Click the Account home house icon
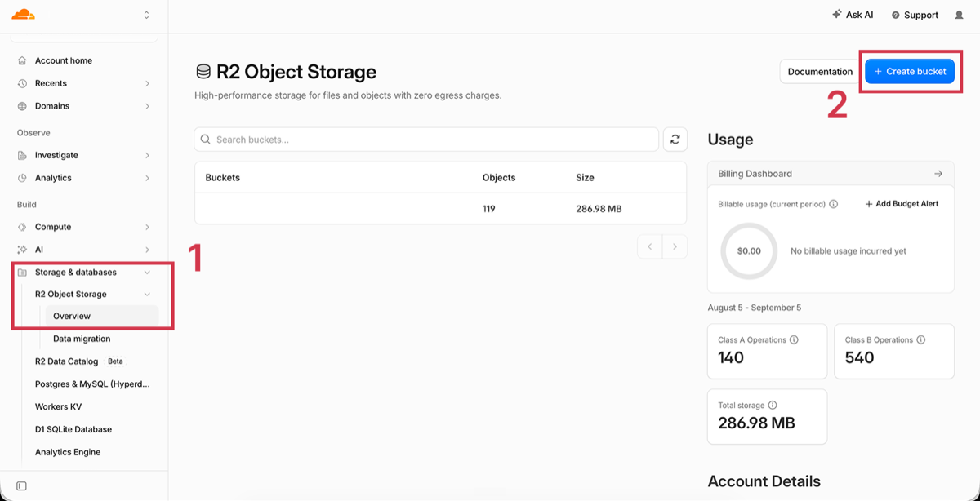The width and height of the screenshot is (980, 501). tap(22, 60)
